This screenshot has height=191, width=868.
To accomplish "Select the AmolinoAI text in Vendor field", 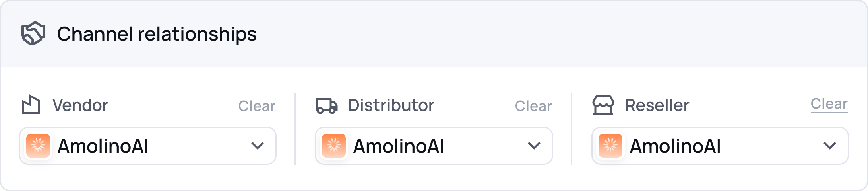I will click(x=103, y=146).
